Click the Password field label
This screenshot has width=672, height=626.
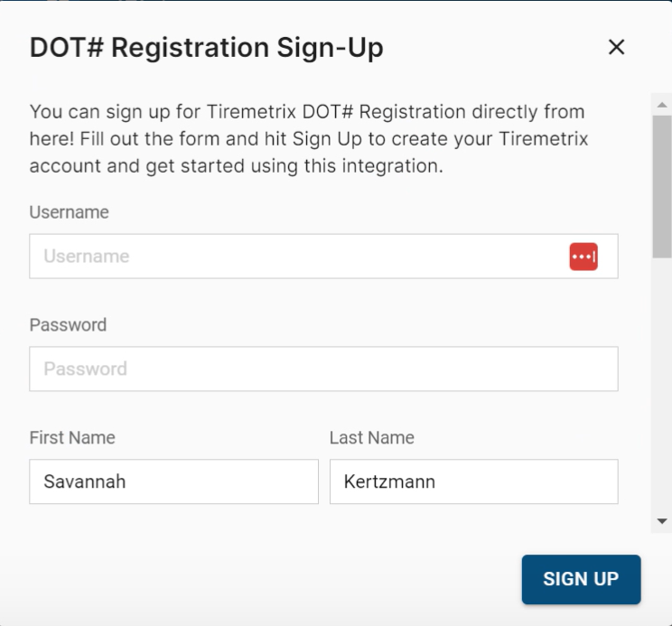68,325
